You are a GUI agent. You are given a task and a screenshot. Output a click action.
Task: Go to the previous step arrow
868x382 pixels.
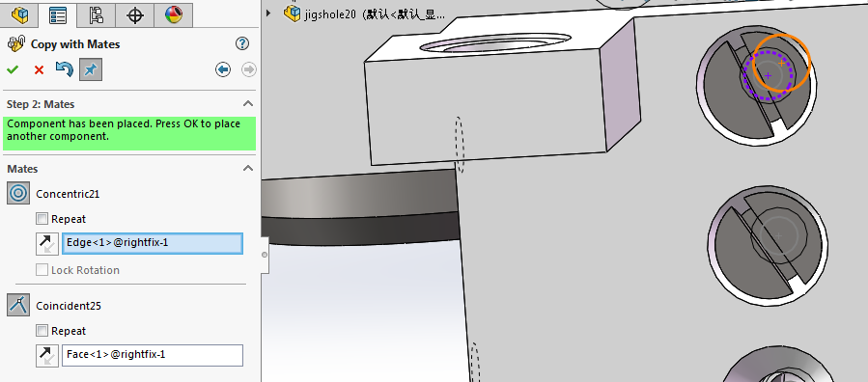point(223,69)
